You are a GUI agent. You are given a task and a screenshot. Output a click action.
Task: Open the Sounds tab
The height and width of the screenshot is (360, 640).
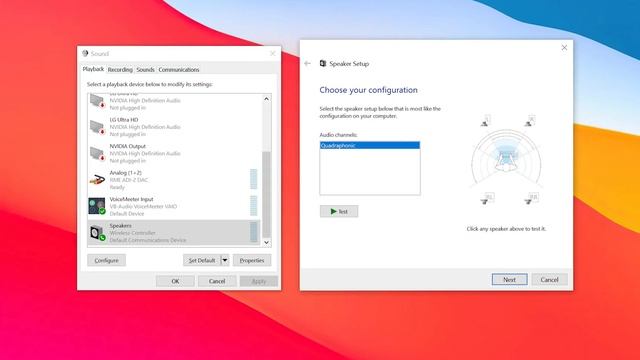(x=145, y=70)
